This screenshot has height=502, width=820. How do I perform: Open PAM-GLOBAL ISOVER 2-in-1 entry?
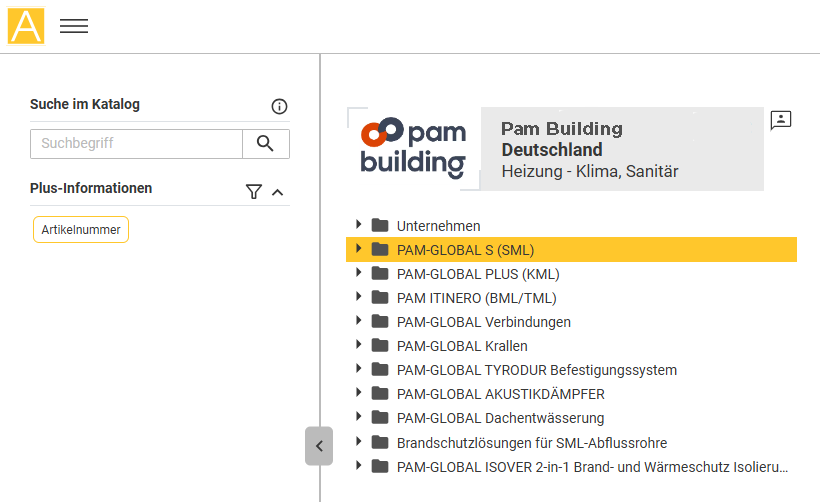593,467
